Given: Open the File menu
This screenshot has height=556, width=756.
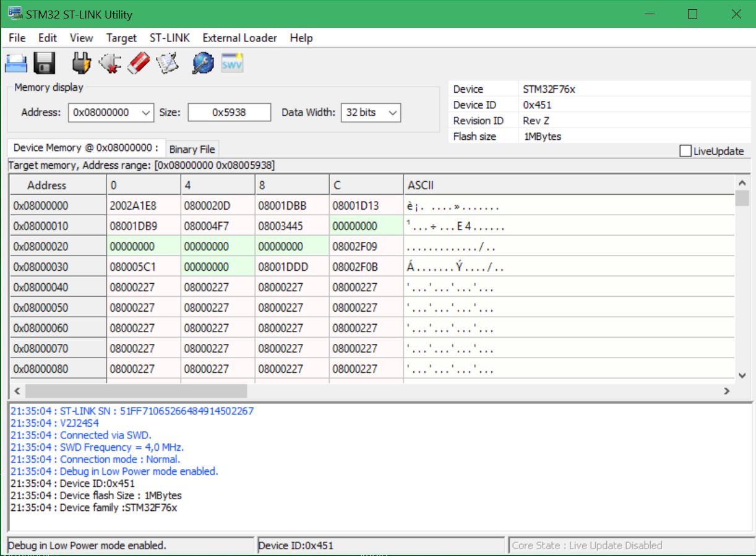Looking at the screenshot, I should point(17,38).
